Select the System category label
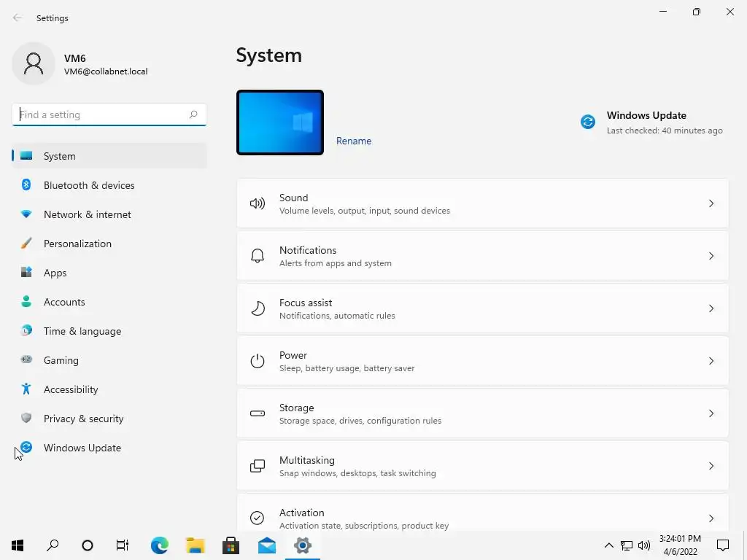The height and width of the screenshot is (560, 747). tap(60, 156)
